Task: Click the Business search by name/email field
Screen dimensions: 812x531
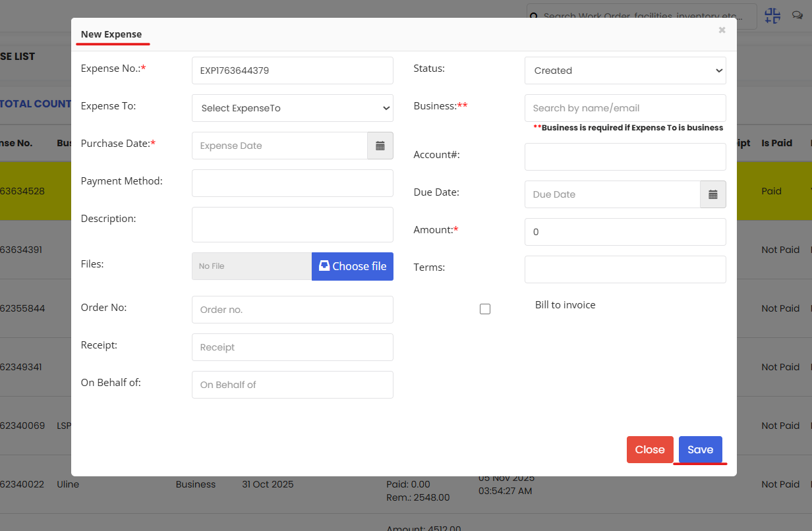Action: 625,108
